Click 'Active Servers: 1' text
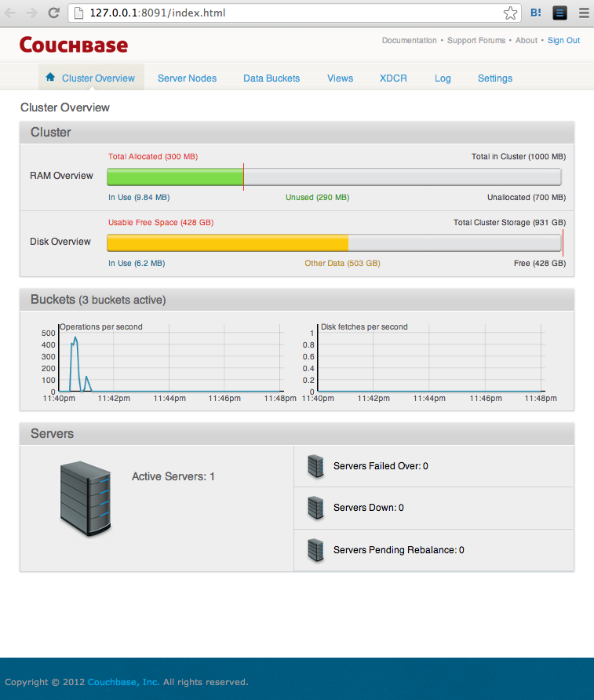Image resolution: width=594 pixels, height=700 pixels. [x=173, y=476]
